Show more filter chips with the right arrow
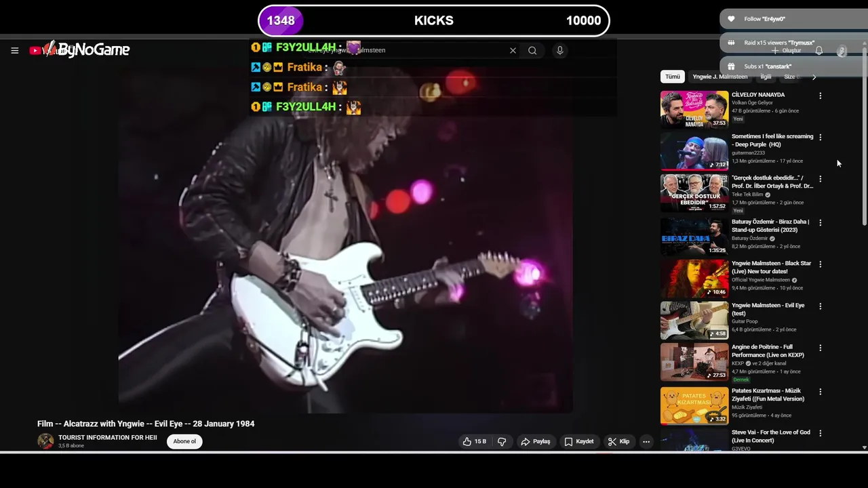 [814, 77]
